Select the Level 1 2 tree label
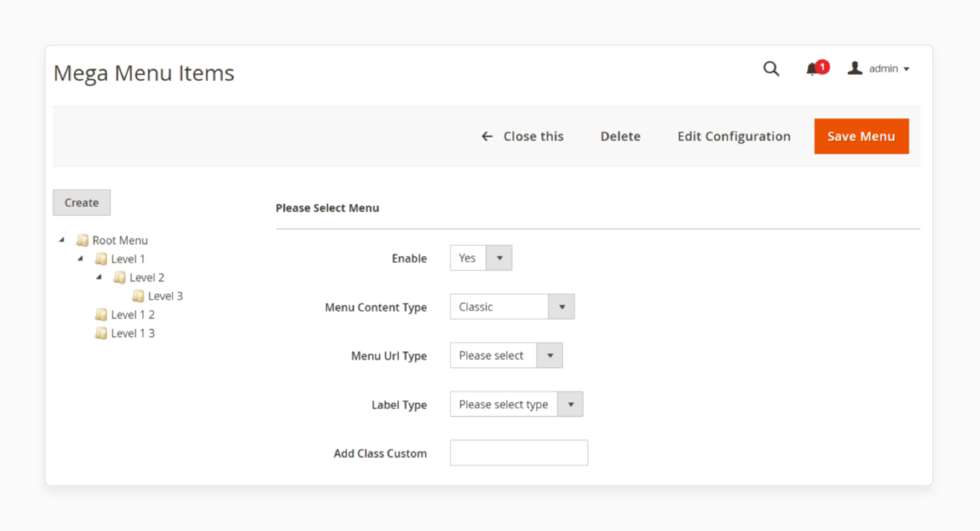The image size is (980, 531). click(133, 315)
